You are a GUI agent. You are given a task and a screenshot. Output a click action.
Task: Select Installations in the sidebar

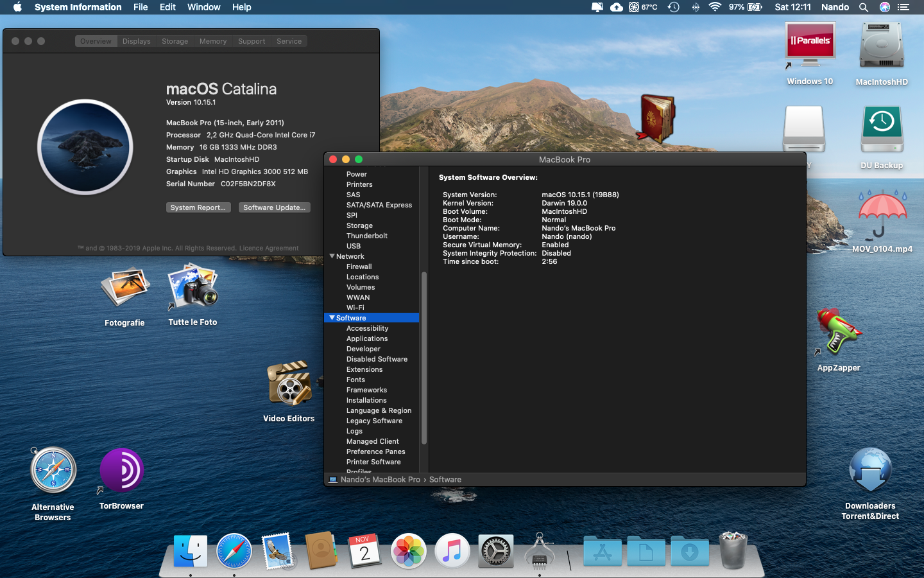pyautogui.click(x=366, y=400)
